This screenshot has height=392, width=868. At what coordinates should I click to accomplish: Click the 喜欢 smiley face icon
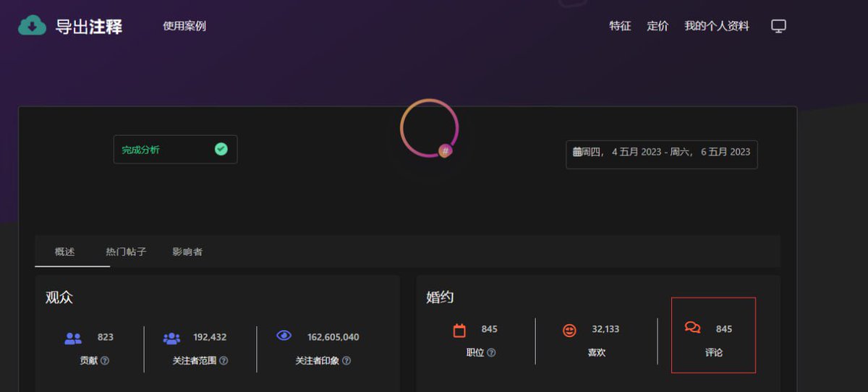coord(570,331)
